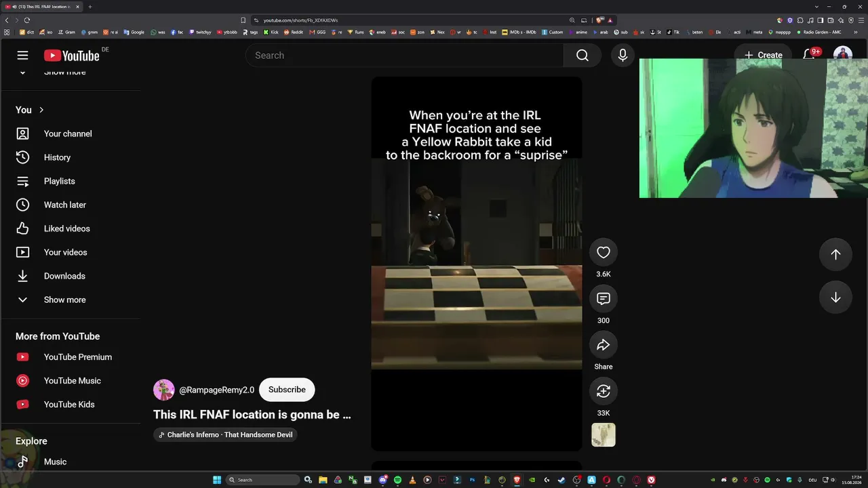
Task: Select the IRL FNAF location browser tab
Action: (x=42, y=7)
